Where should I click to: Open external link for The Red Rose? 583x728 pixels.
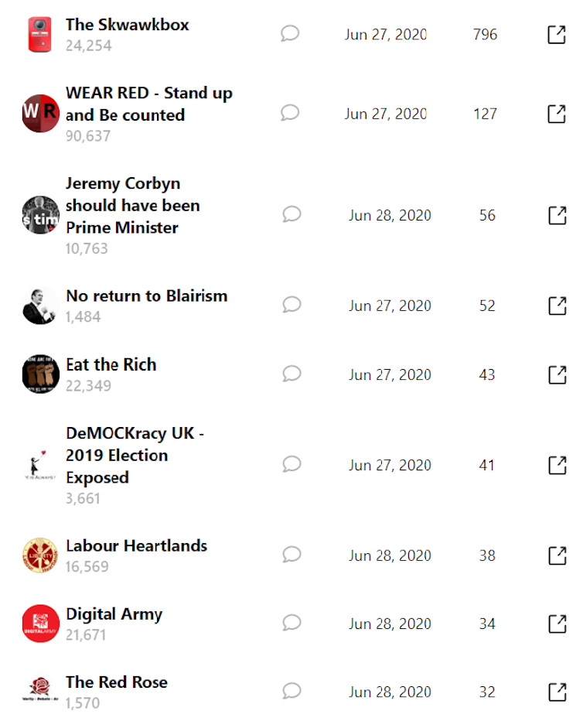coord(557,692)
